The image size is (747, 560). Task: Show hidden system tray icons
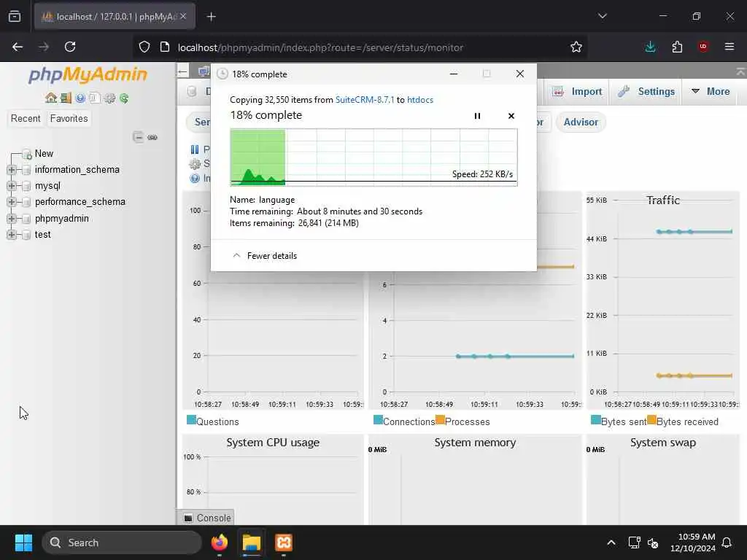click(611, 542)
